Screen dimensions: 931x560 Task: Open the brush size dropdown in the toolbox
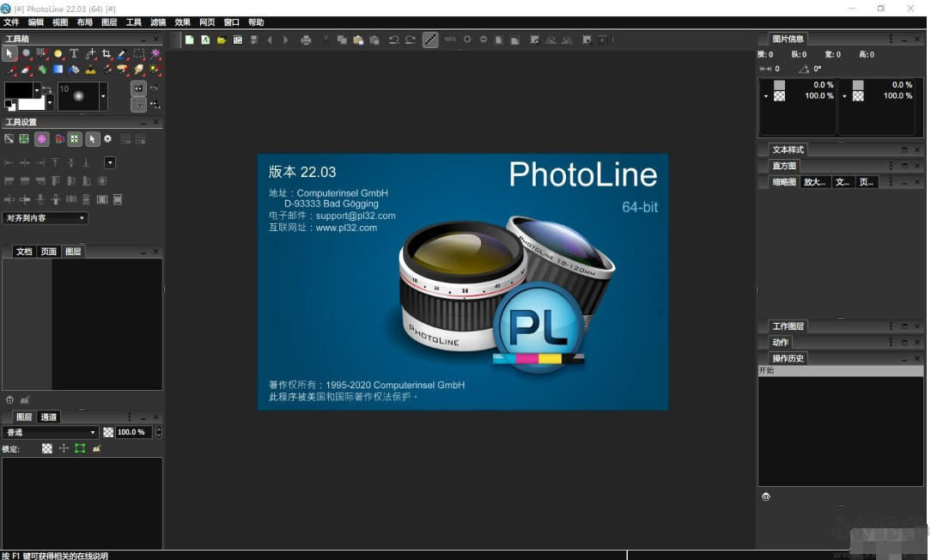[x=103, y=96]
